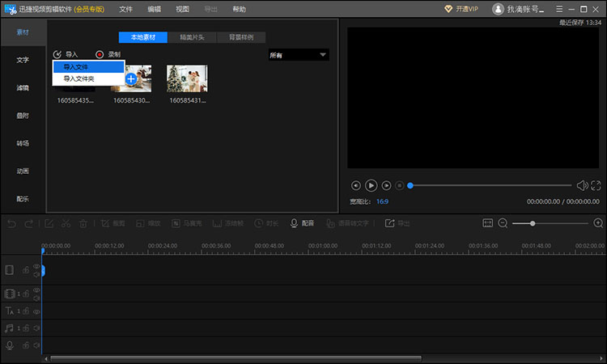Click the timeline horizontal scrollbar
The image size is (607, 364).
point(236,358)
